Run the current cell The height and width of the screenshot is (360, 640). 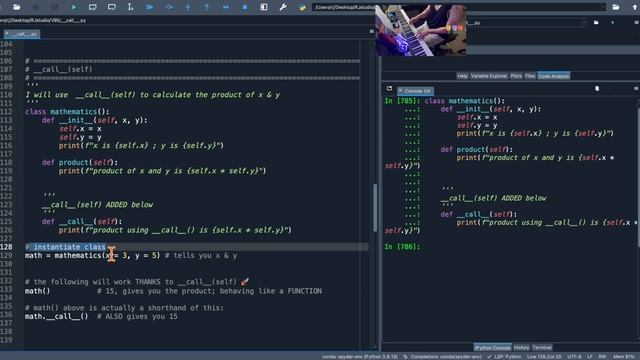[x=93, y=7]
